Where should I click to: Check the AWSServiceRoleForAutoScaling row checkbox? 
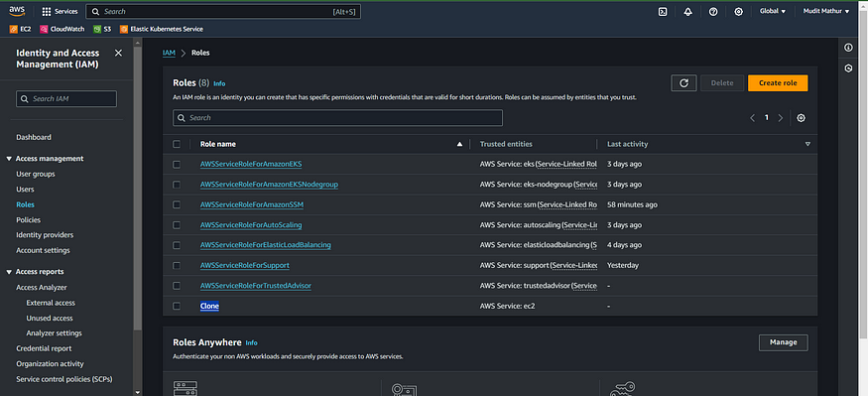[x=177, y=225]
